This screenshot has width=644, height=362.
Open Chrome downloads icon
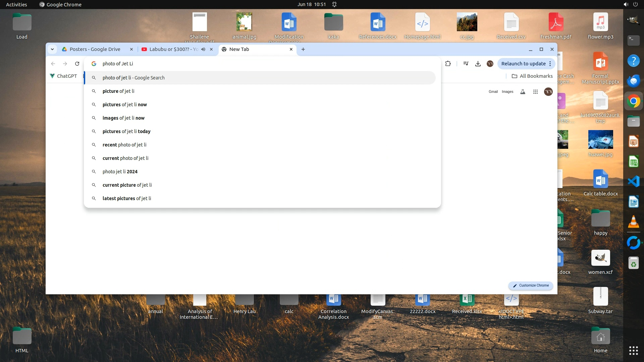478,64
